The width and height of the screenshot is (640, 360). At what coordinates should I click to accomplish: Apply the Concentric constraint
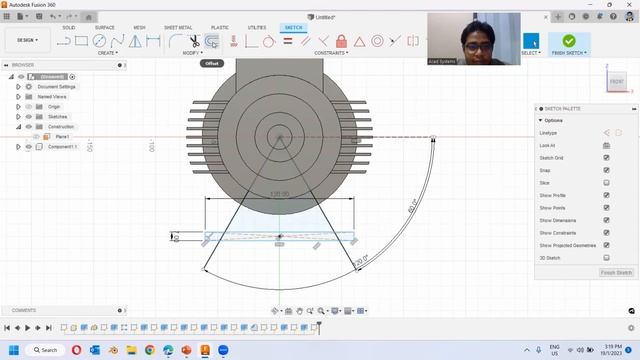point(377,41)
